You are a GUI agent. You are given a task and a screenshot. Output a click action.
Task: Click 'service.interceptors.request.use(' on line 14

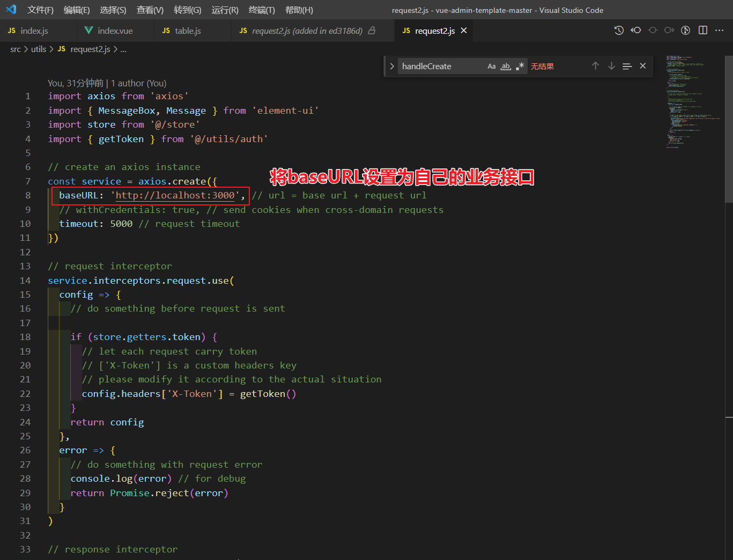(x=141, y=281)
